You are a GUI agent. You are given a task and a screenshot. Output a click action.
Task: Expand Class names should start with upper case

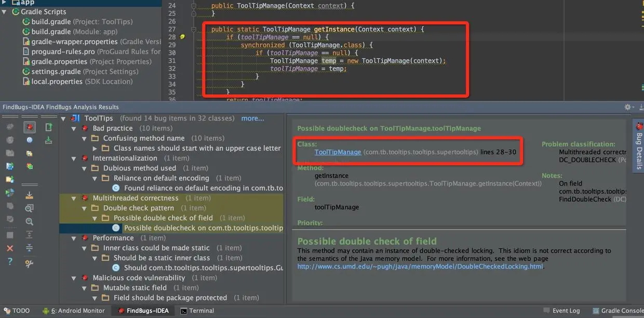pyautogui.click(x=95, y=148)
